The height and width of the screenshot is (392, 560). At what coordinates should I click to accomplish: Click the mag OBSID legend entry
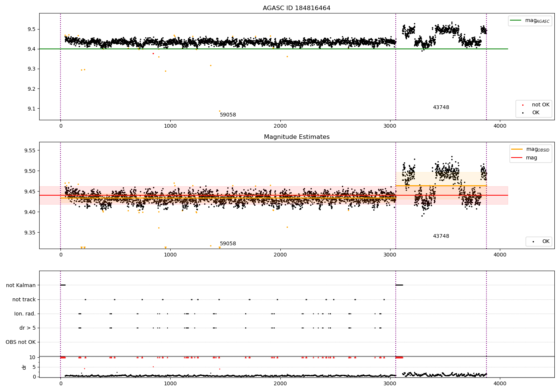(x=531, y=150)
